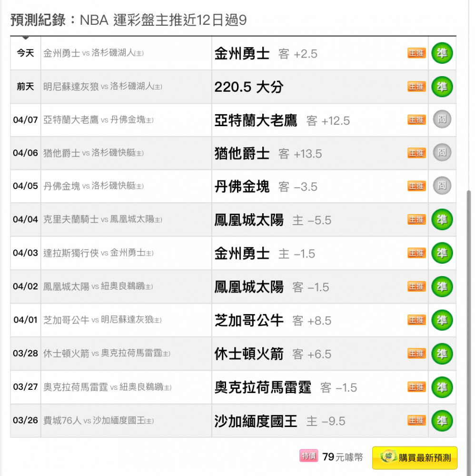
Task: Click the 主推 badge in 04/01 row
Action: pos(416,320)
